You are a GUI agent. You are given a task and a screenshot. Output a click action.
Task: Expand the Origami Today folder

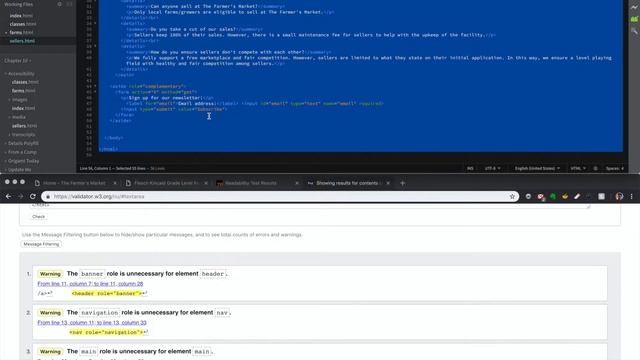[x=22, y=161]
